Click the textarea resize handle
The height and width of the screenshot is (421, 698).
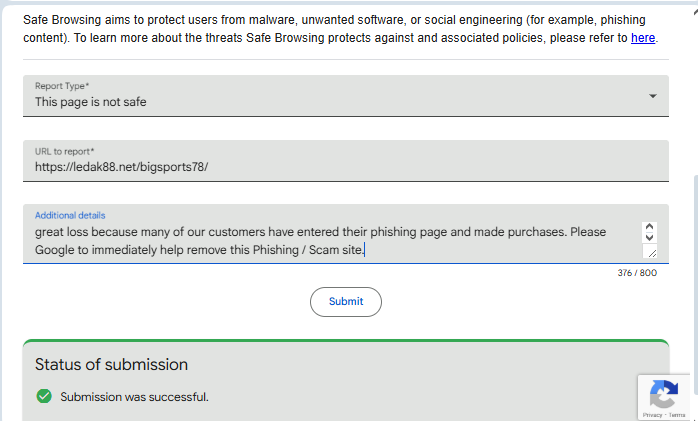[x=650, y=253]
